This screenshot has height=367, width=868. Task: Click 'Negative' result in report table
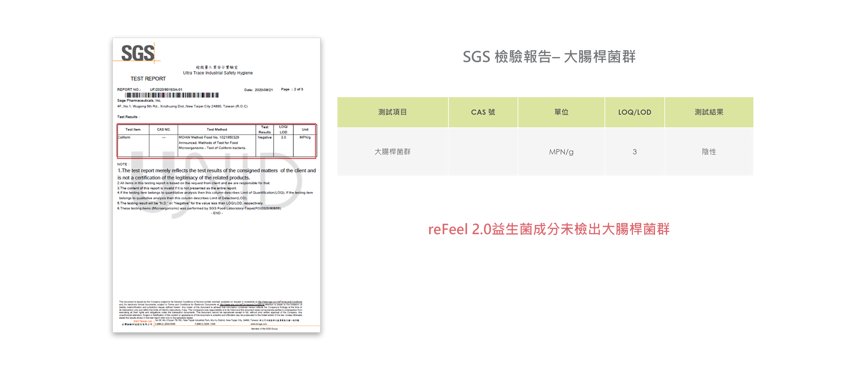(x=264, y=137)
